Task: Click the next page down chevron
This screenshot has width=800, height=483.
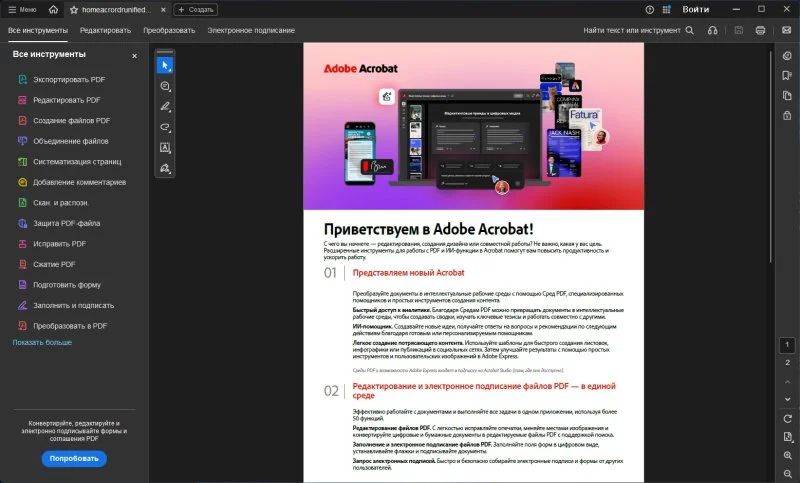Action: tap(787, 399)
